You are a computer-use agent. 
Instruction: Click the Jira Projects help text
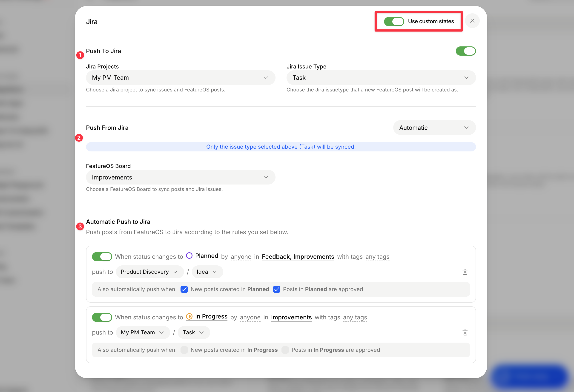pos(156,90)
